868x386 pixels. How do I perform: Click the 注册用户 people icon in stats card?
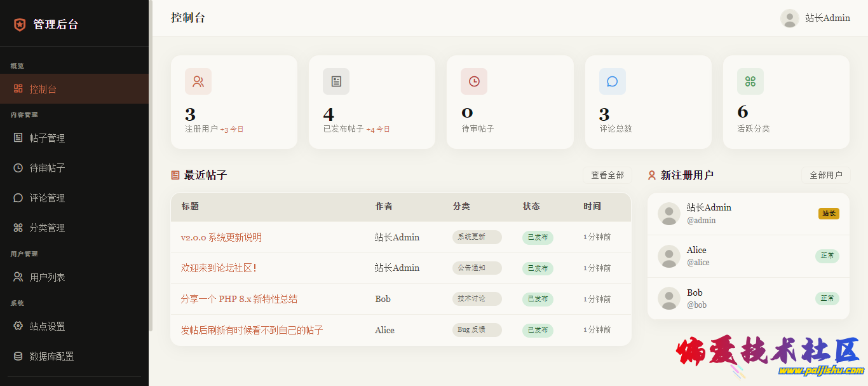click(x=198, y=81)
